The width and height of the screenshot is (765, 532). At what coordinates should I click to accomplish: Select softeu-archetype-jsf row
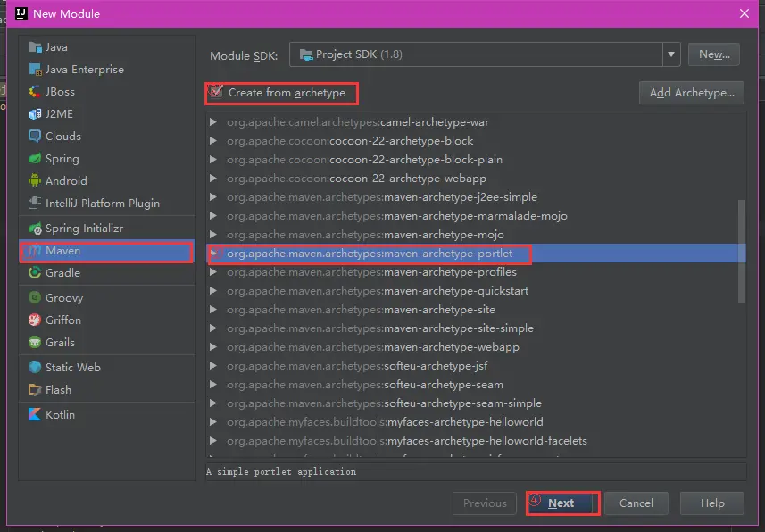click(476, 366)
